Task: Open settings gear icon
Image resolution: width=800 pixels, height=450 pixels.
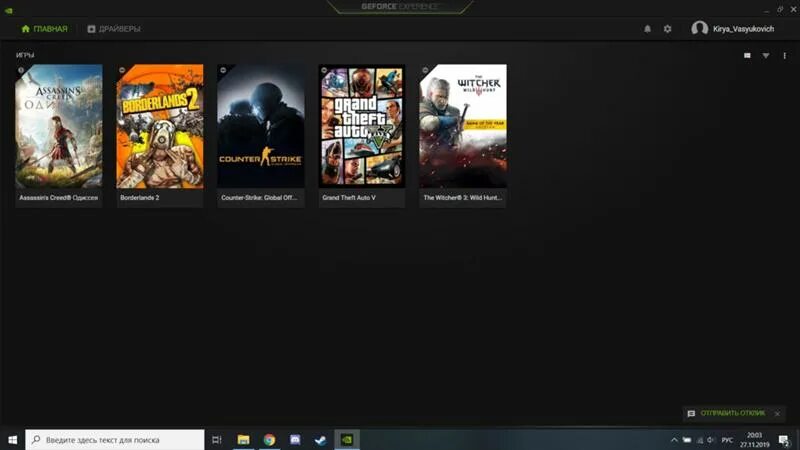Action: (667, 29)
